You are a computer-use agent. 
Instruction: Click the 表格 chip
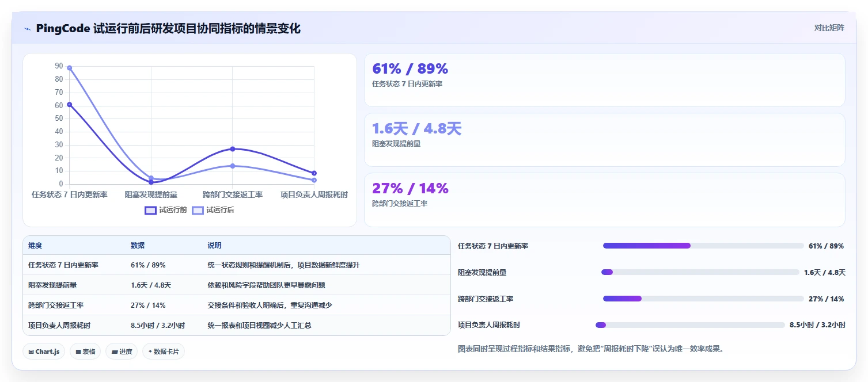pyautogui.click(x=85, y=352)
